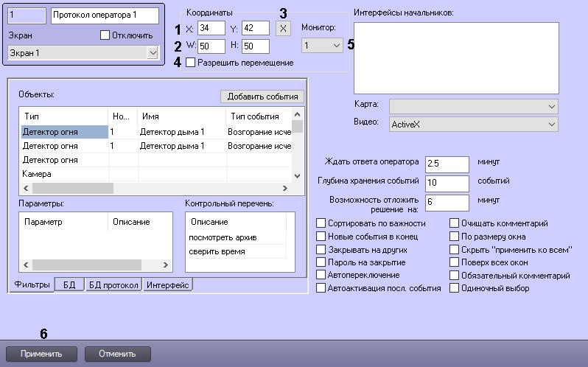
Task: Click the objects list horizontal scrollbar
Action: point(111,189)
